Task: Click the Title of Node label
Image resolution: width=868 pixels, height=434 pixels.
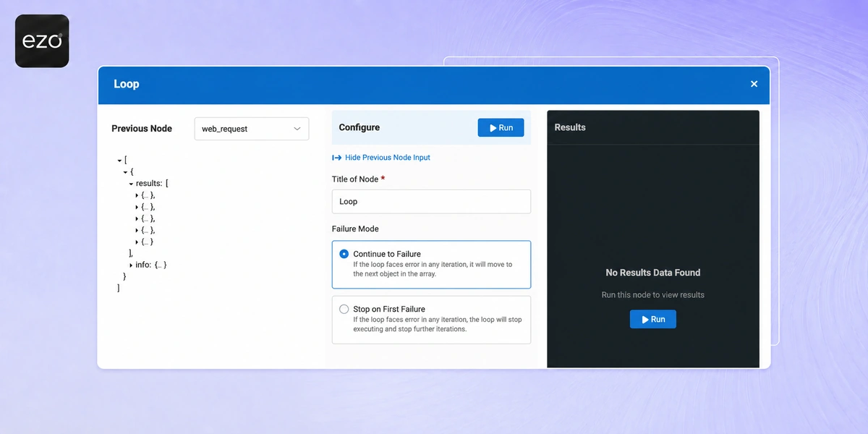Action: pyautogui.click(x=355, y=179)
